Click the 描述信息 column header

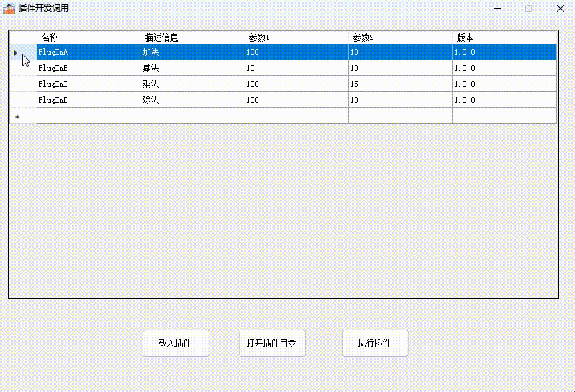coord(193,37)
